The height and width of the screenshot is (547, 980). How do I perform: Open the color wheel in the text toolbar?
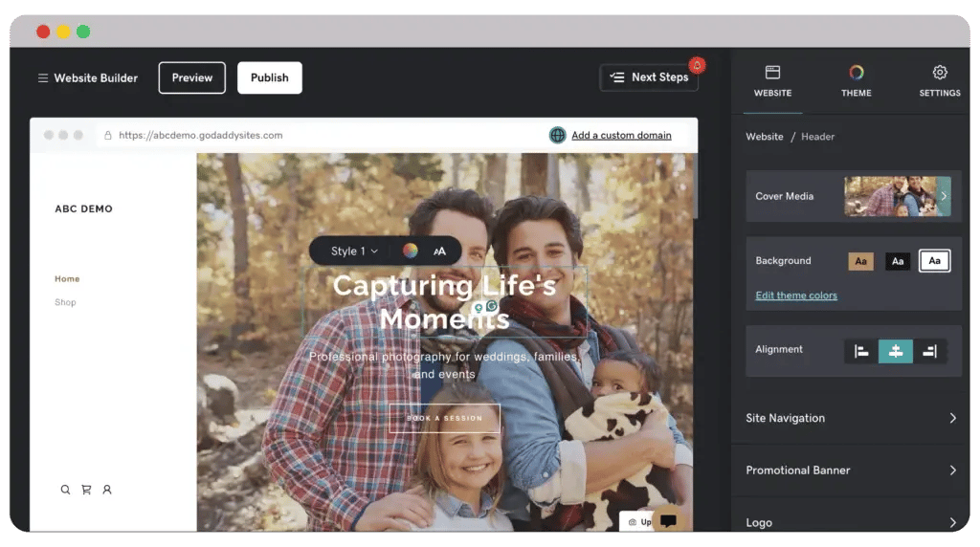pos(410,251)
